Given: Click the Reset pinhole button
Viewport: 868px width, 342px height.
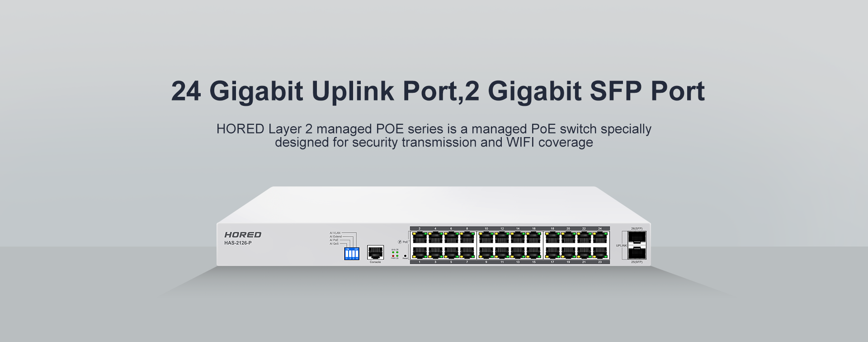Looking at the screenshot, I should click(x=405, y=256).
